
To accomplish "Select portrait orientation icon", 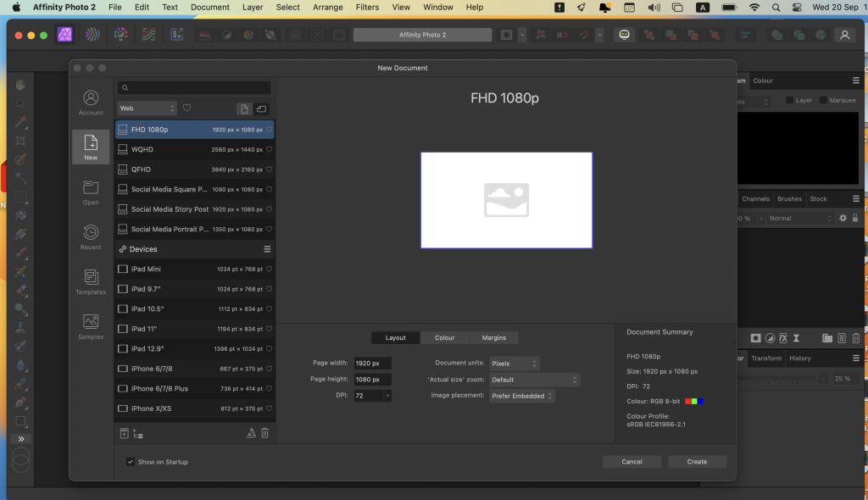I will point(244,108).
